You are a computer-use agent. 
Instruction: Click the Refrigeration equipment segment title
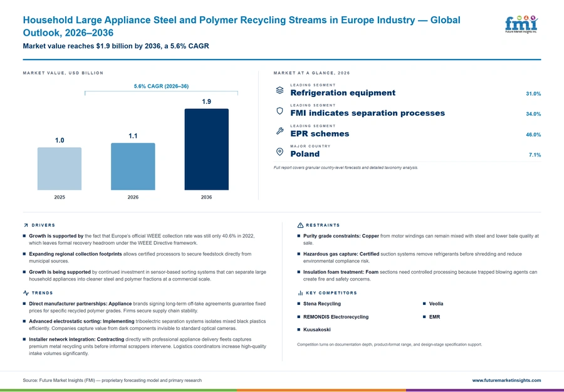click(x=343, y=93)
